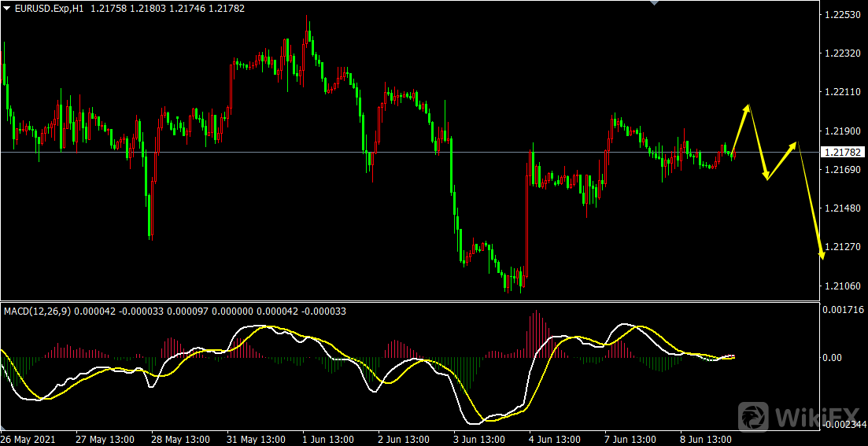Screen dimensions: 868x446
Task: Select the EURUSD.Exp,H1 symbol title text
Action: [50, 8]
